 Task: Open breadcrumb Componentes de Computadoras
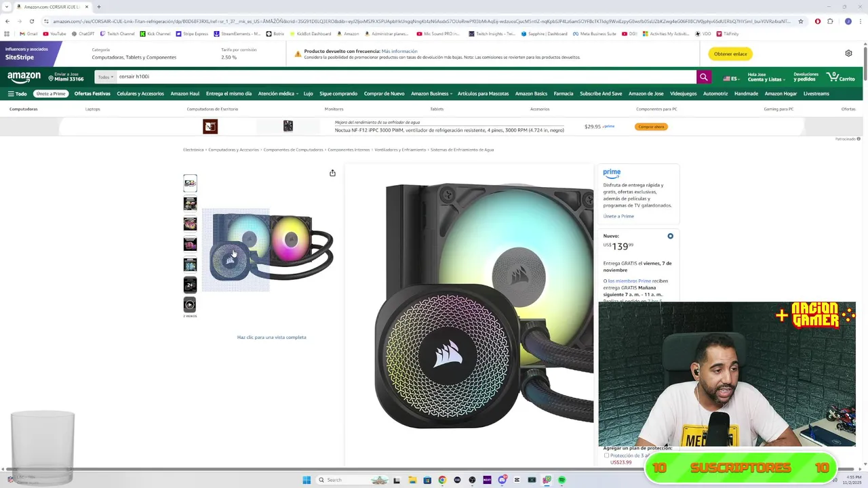pos(293,150)
